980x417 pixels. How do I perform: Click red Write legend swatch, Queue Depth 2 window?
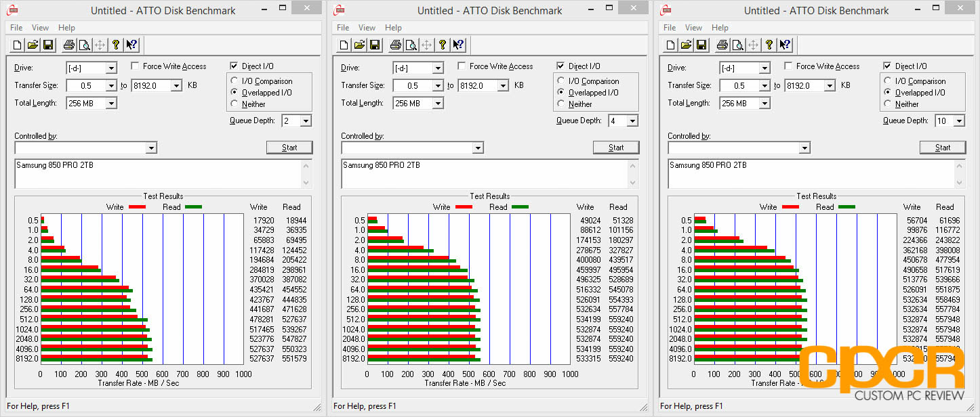(137, 207)
